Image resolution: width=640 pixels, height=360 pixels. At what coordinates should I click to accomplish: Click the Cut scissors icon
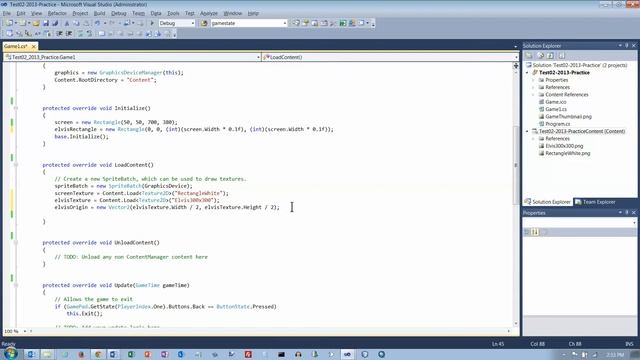[67, 23]
